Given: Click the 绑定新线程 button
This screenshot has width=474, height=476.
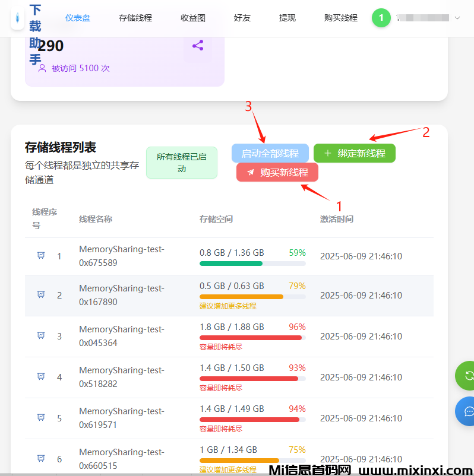Looking at the screenshot, I should point(355,153).
